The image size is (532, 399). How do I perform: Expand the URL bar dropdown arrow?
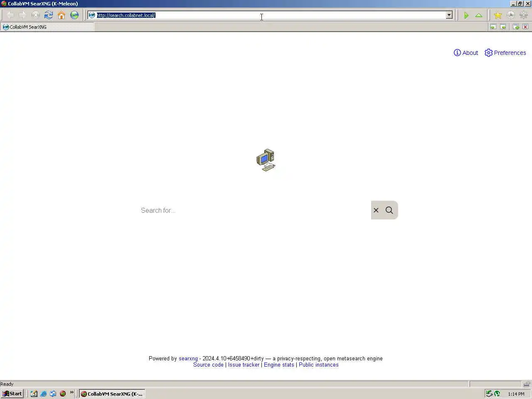(449, 15)
